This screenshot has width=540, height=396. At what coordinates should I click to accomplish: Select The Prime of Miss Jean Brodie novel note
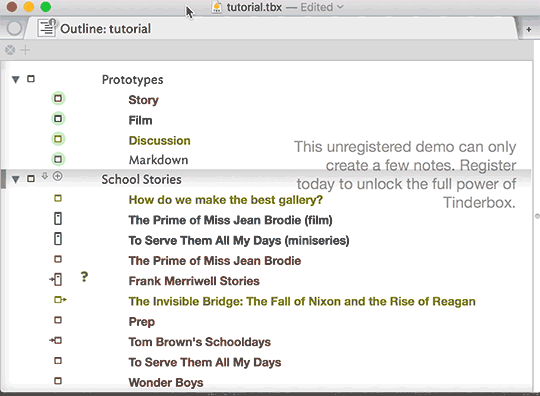click(215, 261)
